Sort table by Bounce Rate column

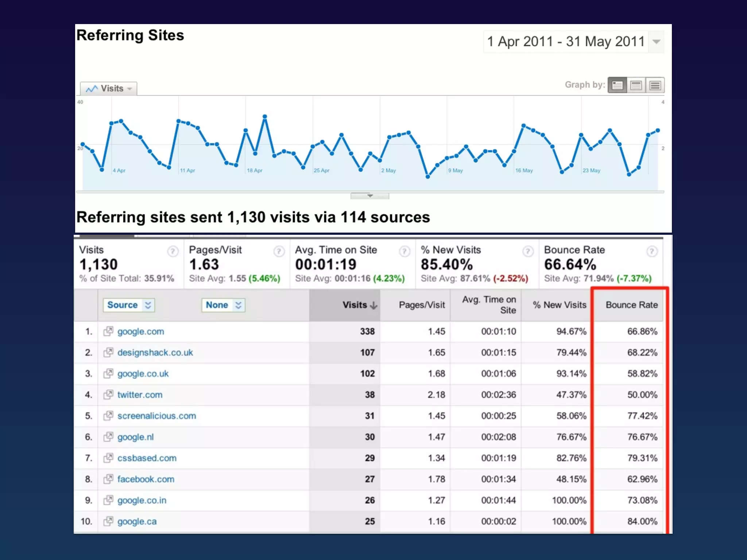[x=631, y=305]
